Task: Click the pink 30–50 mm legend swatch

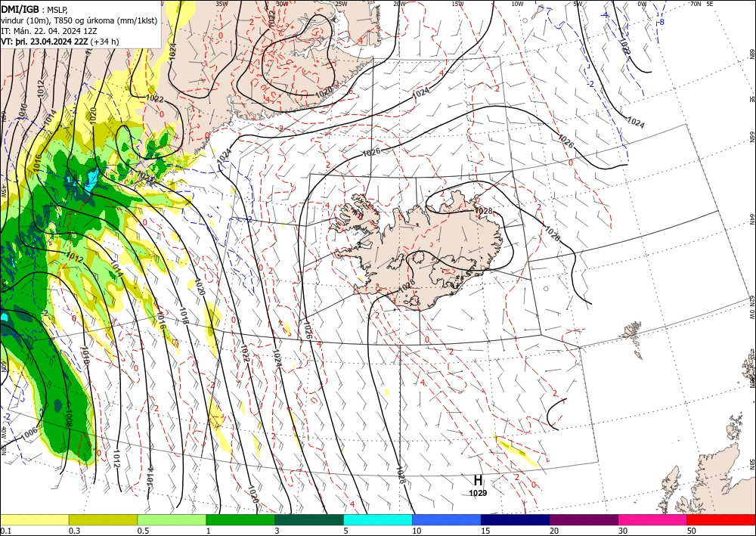Action: point(653,519)
